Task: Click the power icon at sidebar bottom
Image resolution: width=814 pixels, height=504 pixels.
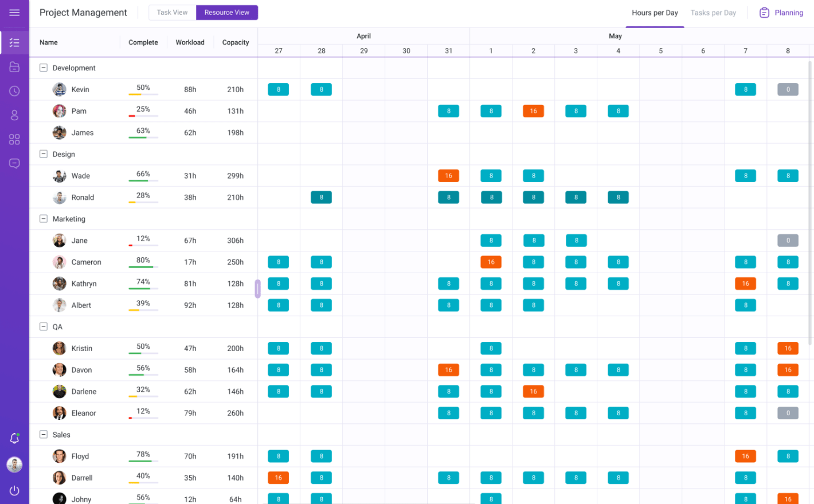Action: coord(14,490)
